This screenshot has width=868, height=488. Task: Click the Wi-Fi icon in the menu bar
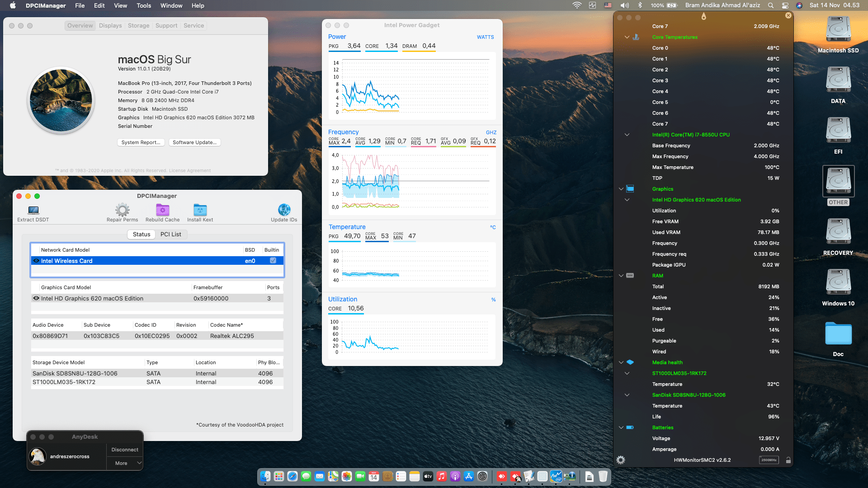(577, 5)
